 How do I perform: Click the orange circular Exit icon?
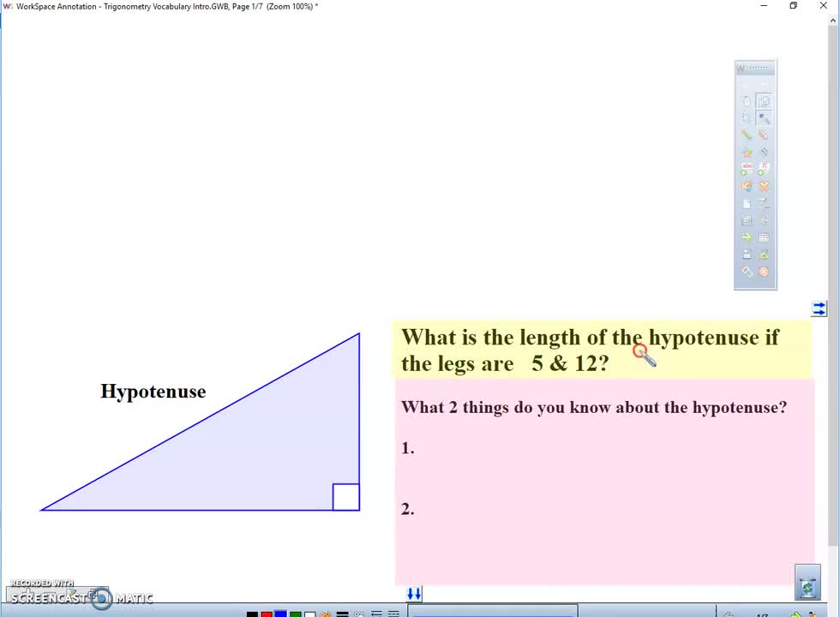pyautogui.click(x=764, y=272)
